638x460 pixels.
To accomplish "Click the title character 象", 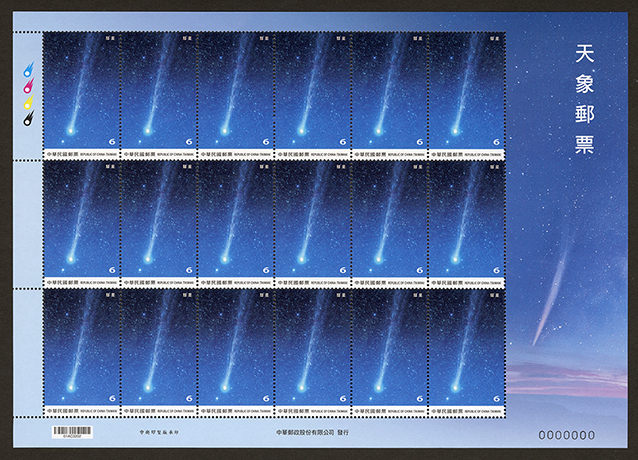I will pos(585,84).
